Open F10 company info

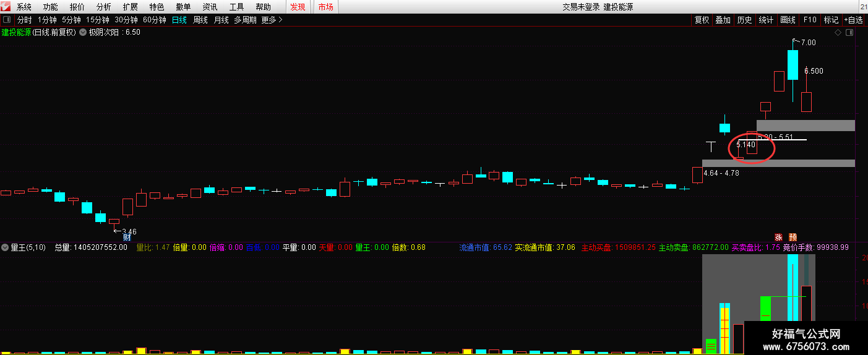click(x=809, y=20)
